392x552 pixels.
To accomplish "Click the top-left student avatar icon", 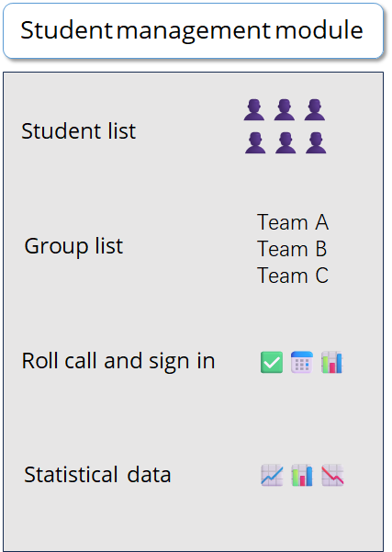I will (x=254, y=110).
